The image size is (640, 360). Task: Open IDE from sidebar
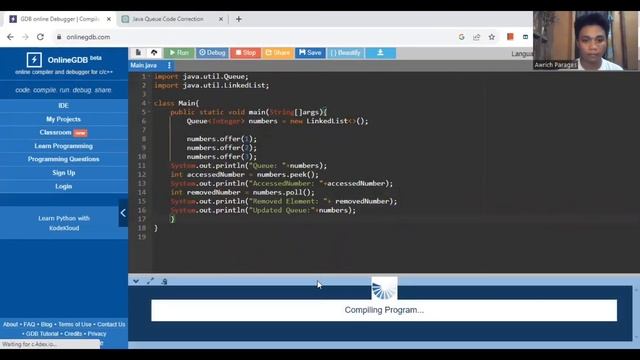click(x=63, y=106)
